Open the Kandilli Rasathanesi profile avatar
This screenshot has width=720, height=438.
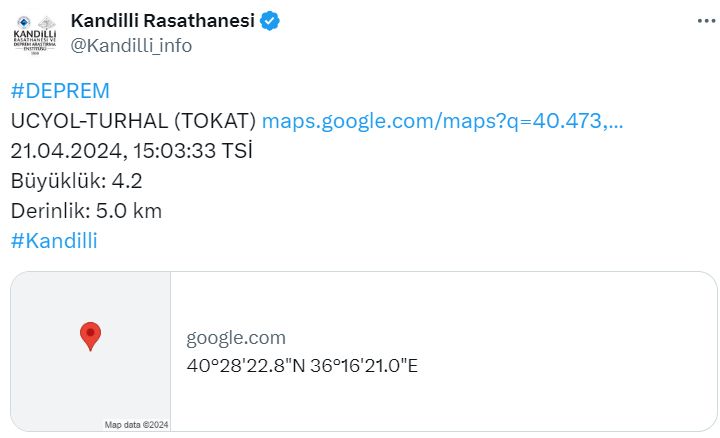tap(34, 34)
